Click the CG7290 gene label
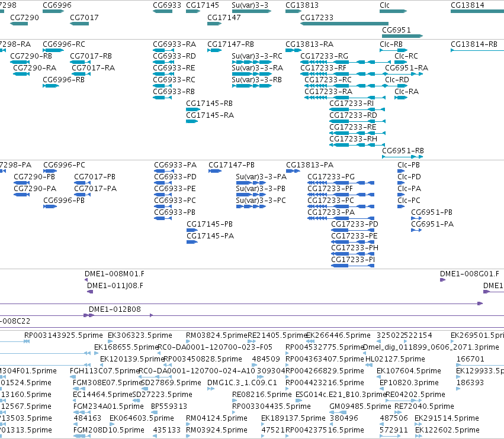 [x=24, y=17]
